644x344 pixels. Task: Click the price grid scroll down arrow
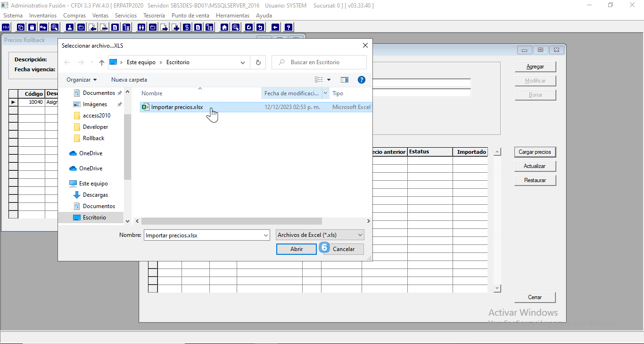[497, 288]
